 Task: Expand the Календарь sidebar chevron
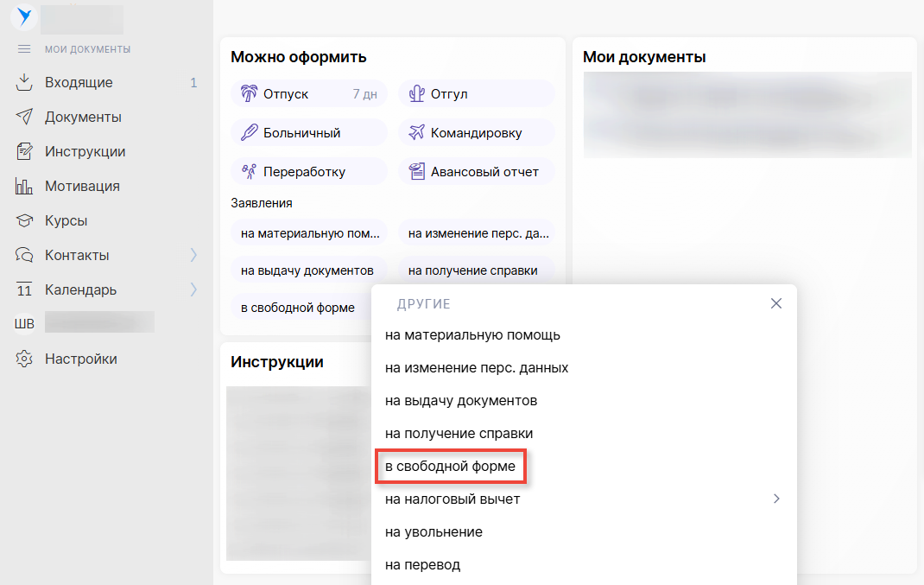pos(193,290)
